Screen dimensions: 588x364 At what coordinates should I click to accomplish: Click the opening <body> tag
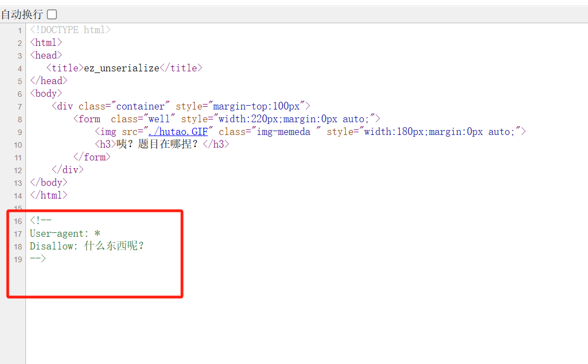tap(46, 93)
